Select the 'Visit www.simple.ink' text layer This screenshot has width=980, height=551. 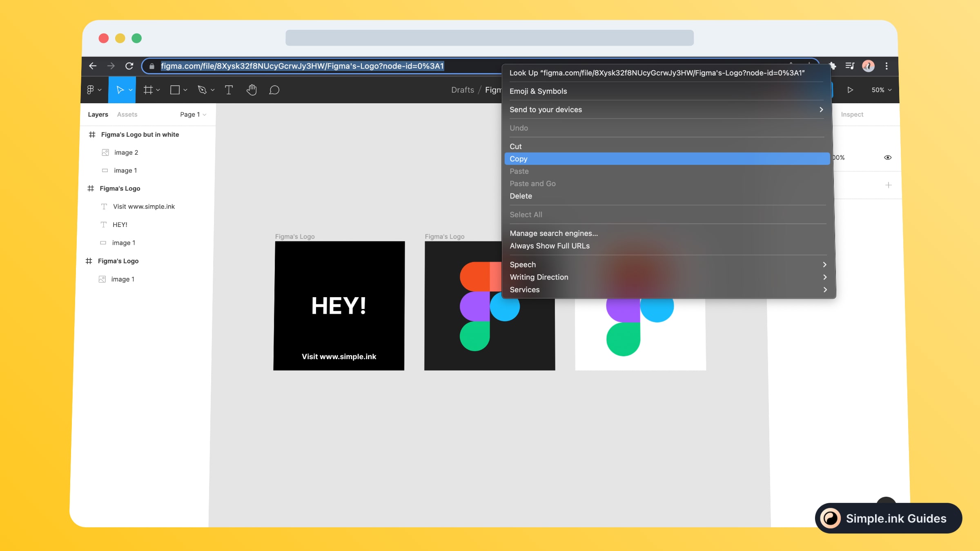pyautogui.click(x=144, y=207)
